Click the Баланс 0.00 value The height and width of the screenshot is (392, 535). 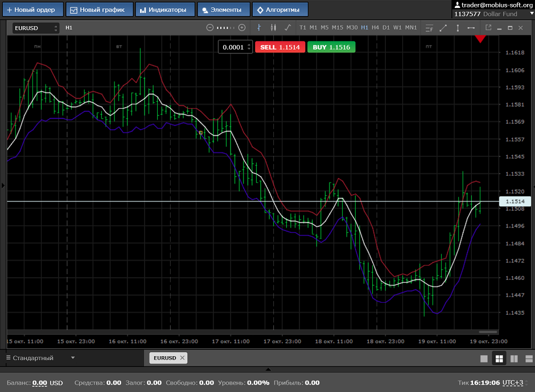40,383
